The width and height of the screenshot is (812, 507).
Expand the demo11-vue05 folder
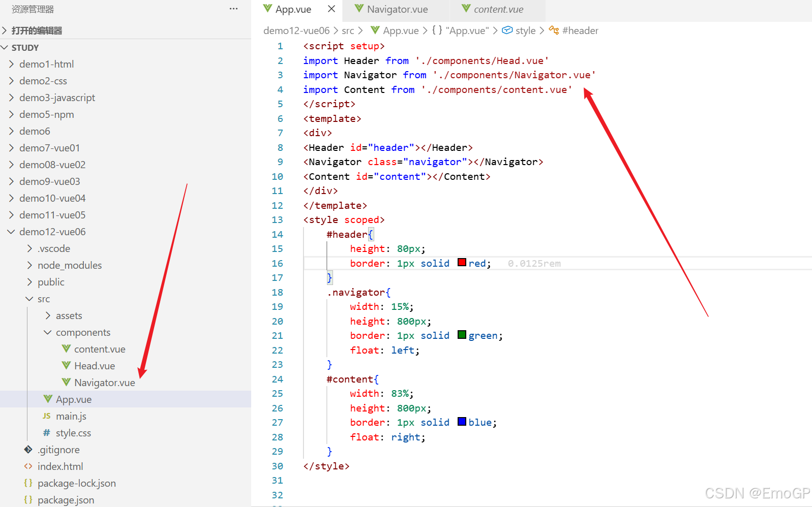(12, 215)
